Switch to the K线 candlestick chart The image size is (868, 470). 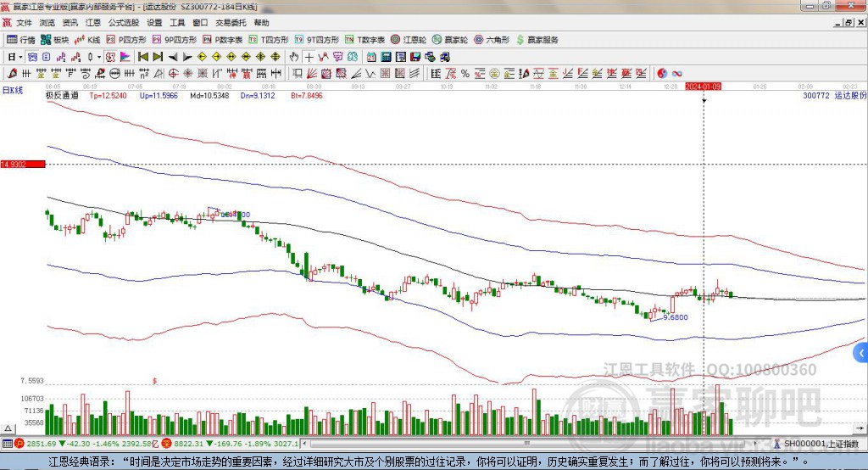(88, 40)
